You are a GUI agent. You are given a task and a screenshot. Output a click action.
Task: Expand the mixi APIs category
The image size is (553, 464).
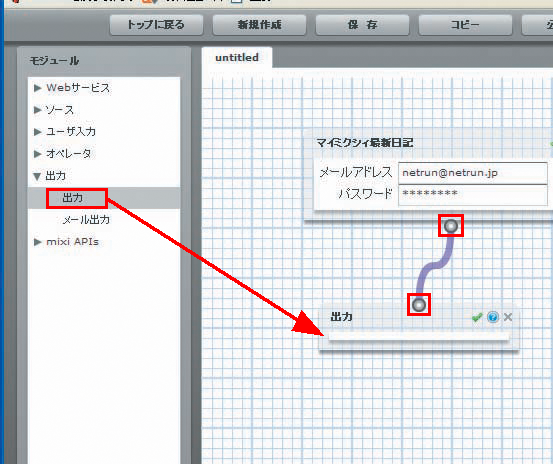pos(66,242)
